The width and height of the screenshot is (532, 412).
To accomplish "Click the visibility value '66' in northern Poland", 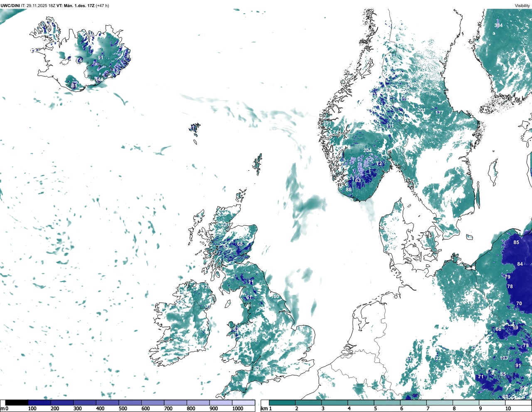I will coord(498,329).
